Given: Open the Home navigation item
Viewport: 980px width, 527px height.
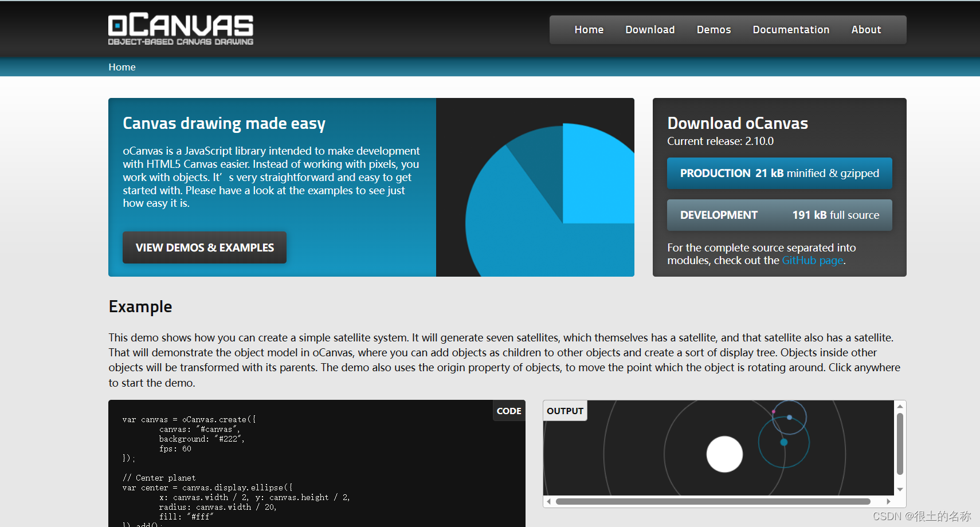Looking at the screenshot, I should pos(589,30).
